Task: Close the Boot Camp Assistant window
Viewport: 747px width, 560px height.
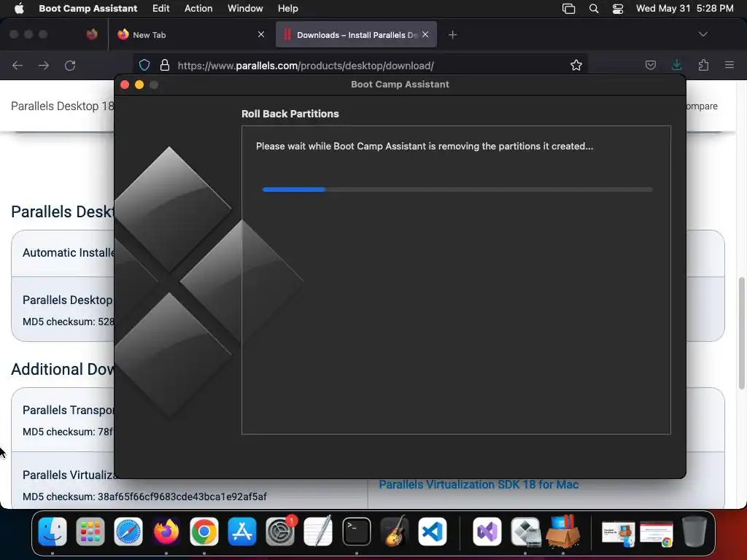Action: (125, 85)
